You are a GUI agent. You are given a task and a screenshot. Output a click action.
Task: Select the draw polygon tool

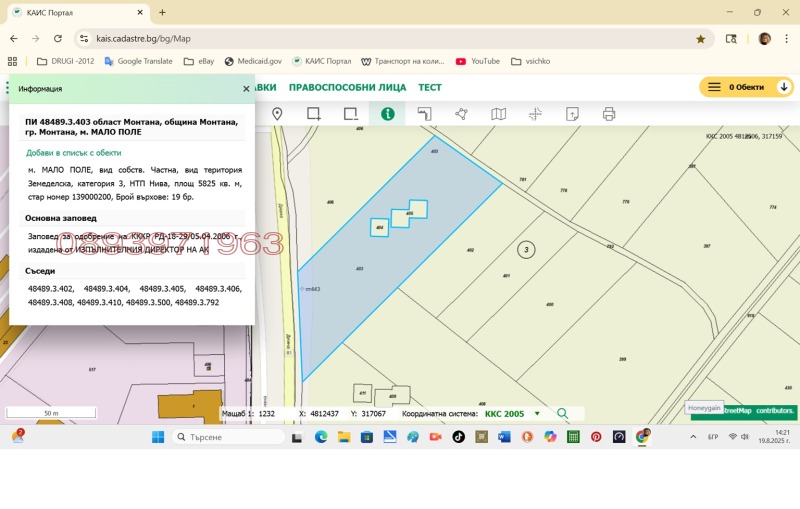coord(461,114)
